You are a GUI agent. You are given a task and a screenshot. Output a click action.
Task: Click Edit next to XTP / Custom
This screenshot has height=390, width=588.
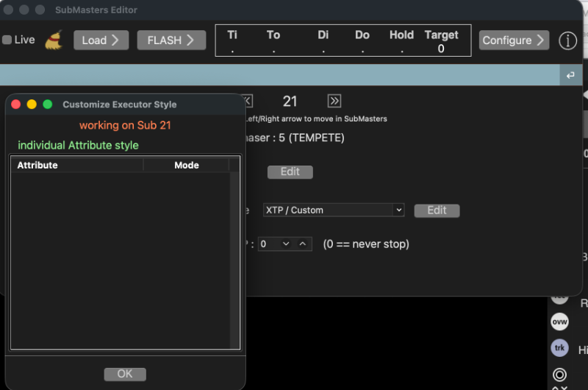[x=437, y=210]
